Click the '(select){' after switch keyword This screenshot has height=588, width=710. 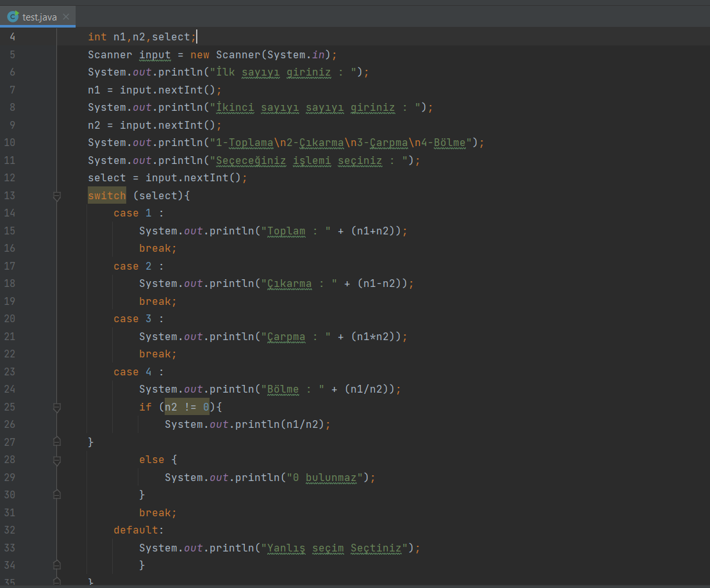point(161,195)
